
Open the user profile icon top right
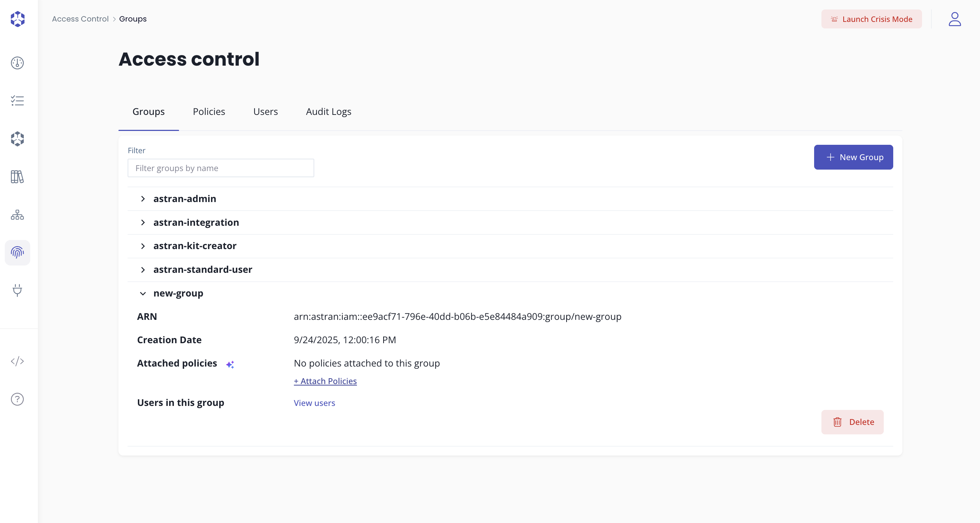(x=954, y=19)
